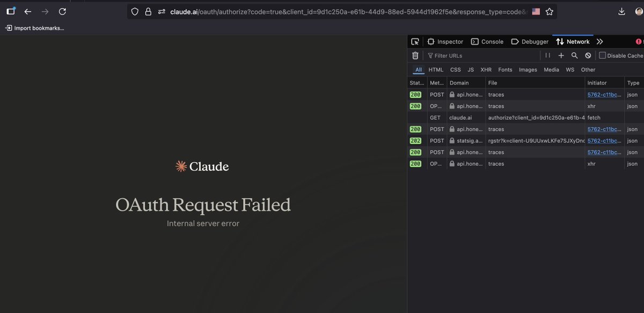Image resolution: width=644 pixels, height=313 pixels.
Task: Reload the page with the refresh icon
Action: (x=62, y=11)
